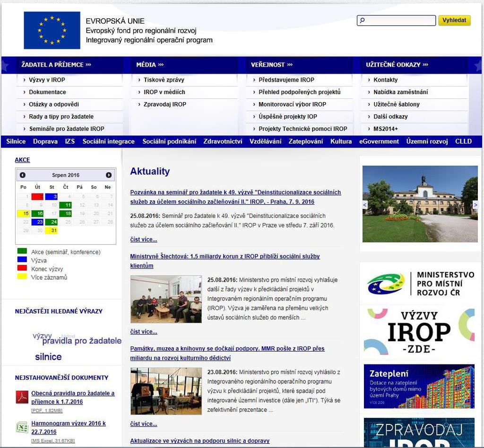Open the Dokumentace link

coord(47,92)
